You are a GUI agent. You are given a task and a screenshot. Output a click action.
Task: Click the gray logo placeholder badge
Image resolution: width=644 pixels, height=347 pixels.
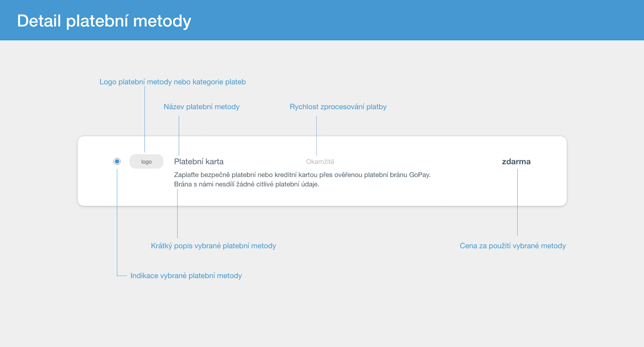147,162
